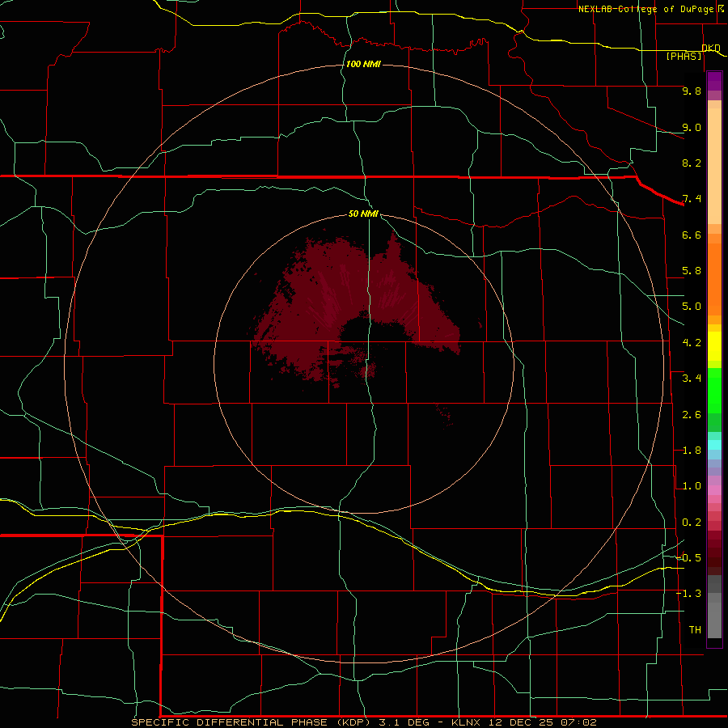This screenshot has height=728, width=728.
Task: Click the 0.2 legend value
Action: [x=692, y=523]
